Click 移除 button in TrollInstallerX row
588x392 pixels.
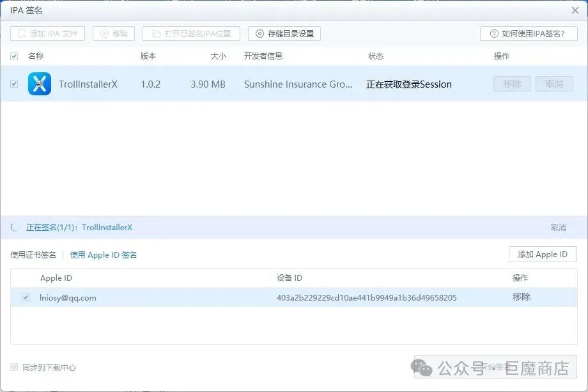point(512,84)
